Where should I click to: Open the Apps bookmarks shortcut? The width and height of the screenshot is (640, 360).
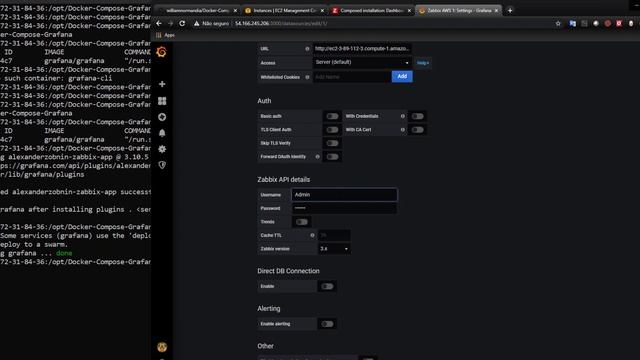pyautogui.click(x=165, y=35)
